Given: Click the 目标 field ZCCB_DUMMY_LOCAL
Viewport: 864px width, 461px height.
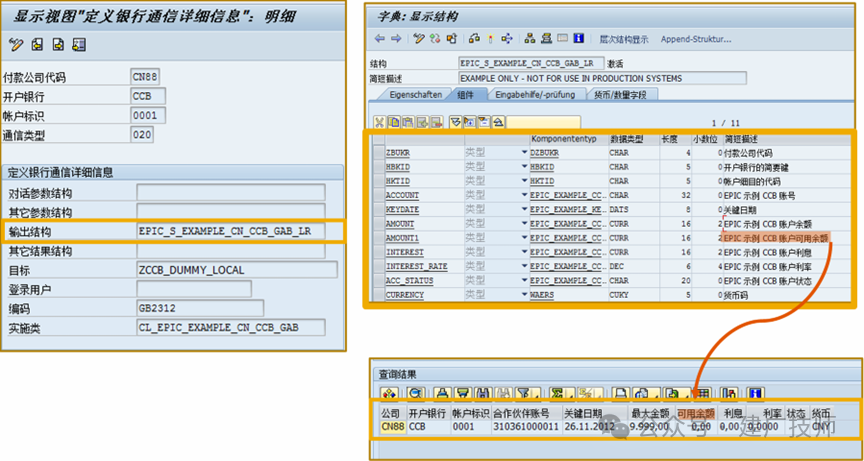Looking at the screenshot, I should (236, 270).
